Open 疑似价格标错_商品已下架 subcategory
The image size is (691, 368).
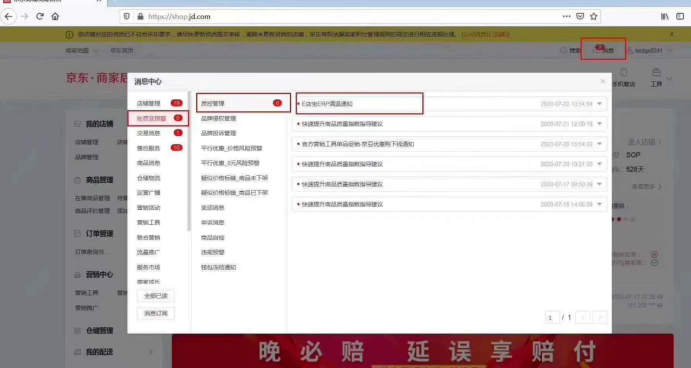click(x=234, y=193)
